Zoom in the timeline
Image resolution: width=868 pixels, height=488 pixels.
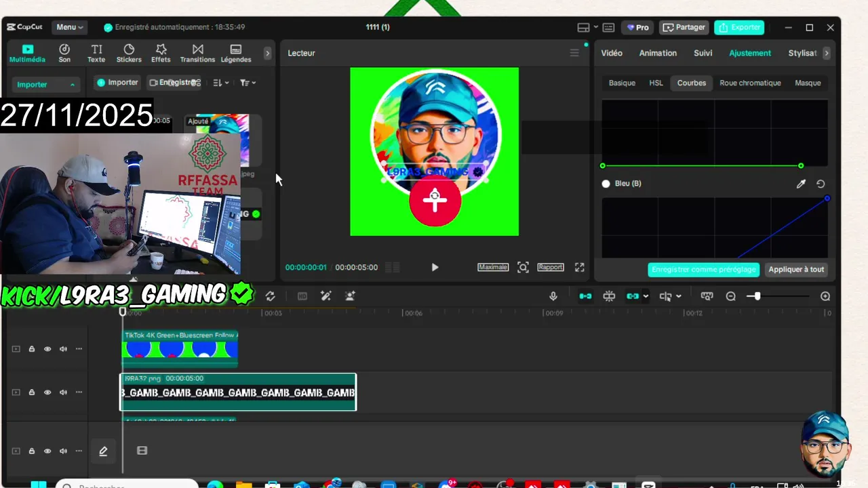point(825,296)
